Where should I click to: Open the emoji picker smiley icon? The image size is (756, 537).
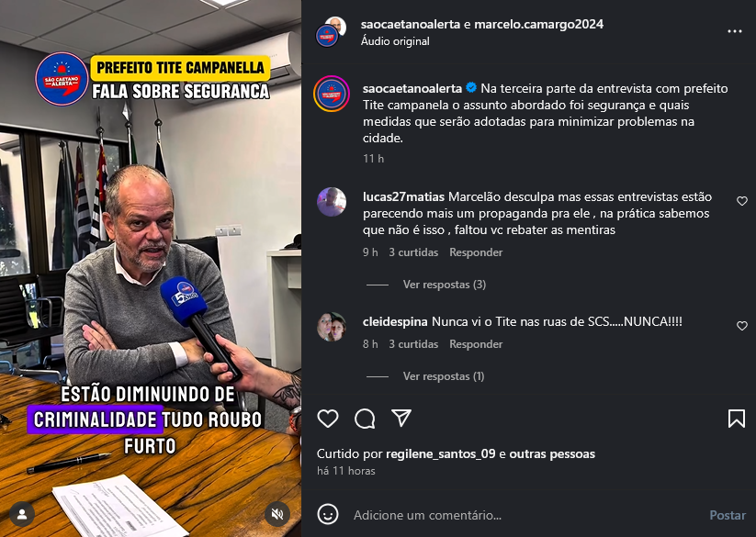328,514
